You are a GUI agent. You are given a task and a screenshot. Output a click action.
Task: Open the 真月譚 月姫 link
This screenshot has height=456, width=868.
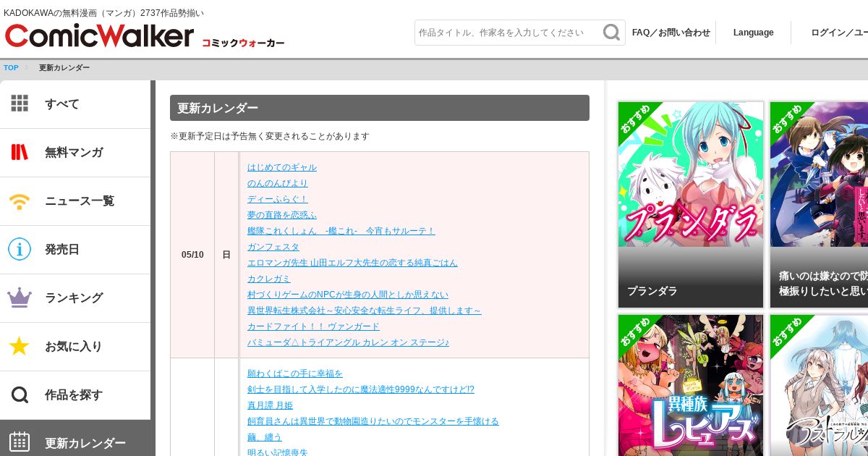[271, 405]
